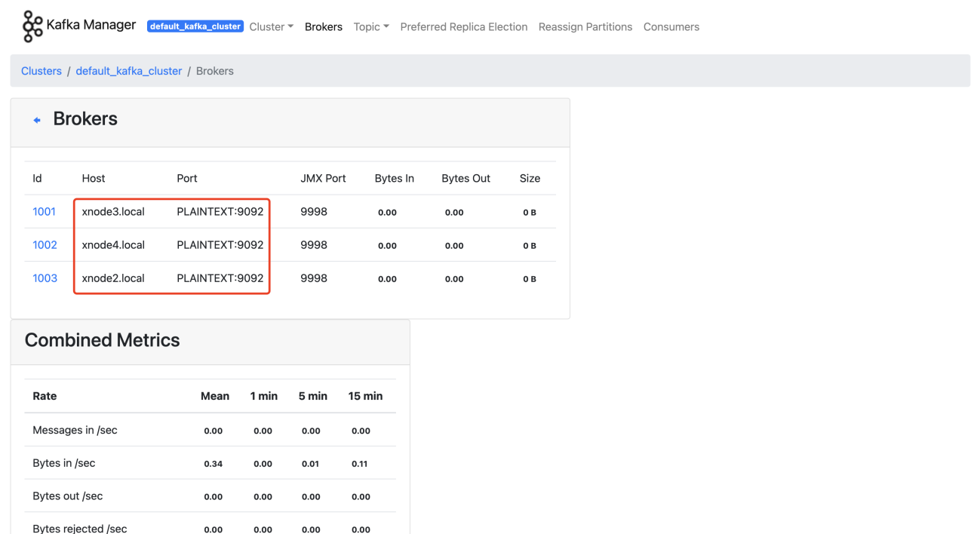Click the Bytes in /sec row label
The width and height of the screenshot is (980, 534).
click(64, 463)
